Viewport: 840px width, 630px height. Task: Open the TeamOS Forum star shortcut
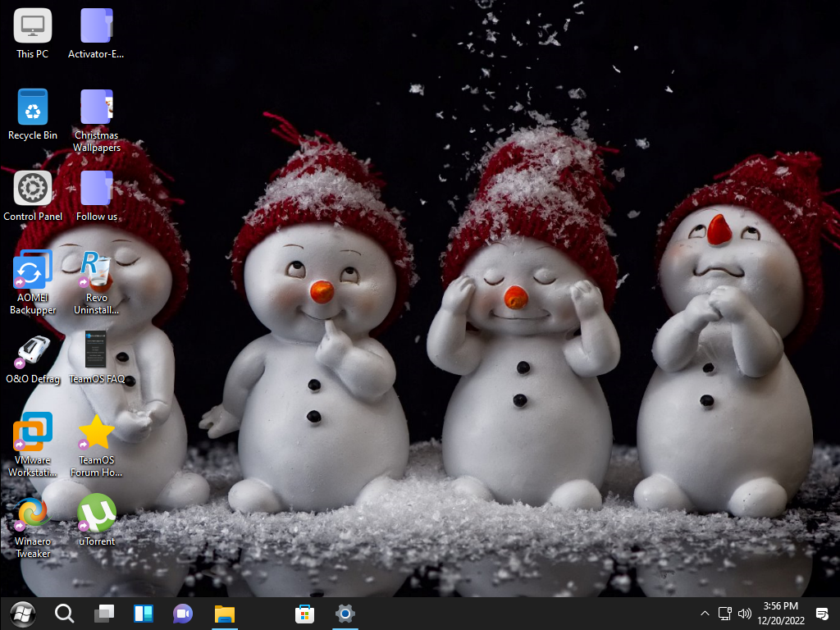point(97,432)
